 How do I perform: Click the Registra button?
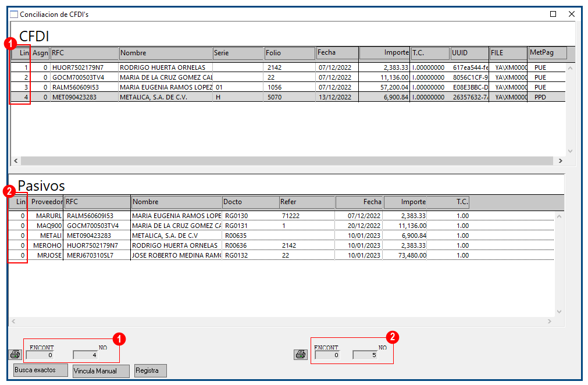(150, 370)
